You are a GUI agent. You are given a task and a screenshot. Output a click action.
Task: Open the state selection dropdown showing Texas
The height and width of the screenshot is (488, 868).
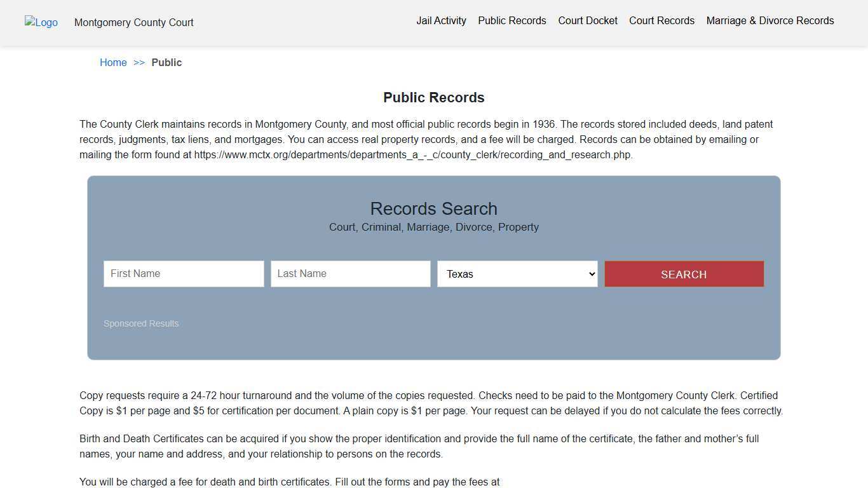(x=517, y=274)
